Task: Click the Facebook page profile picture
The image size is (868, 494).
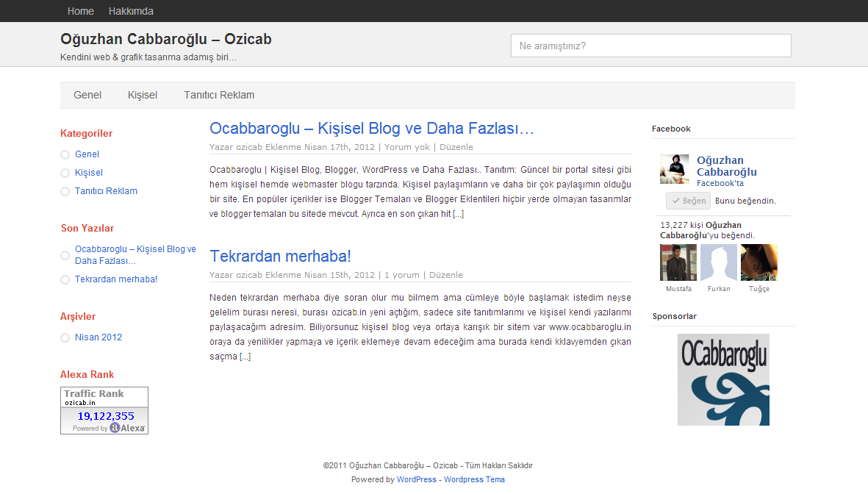Action: (x=674, y=169)
